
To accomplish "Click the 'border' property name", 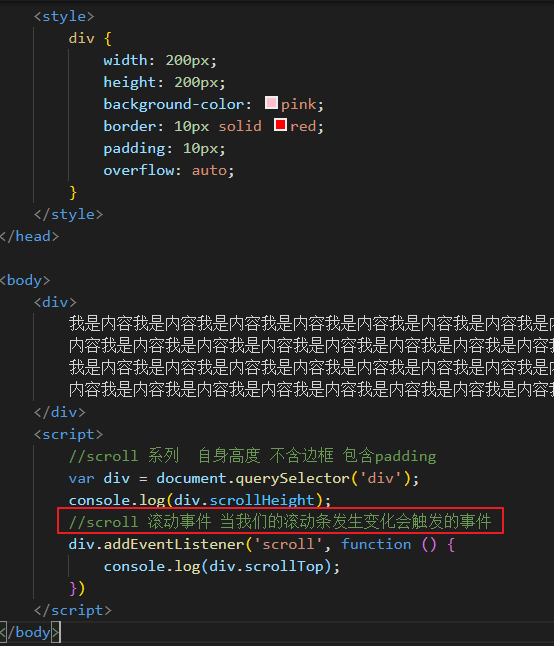I will 130,126.
